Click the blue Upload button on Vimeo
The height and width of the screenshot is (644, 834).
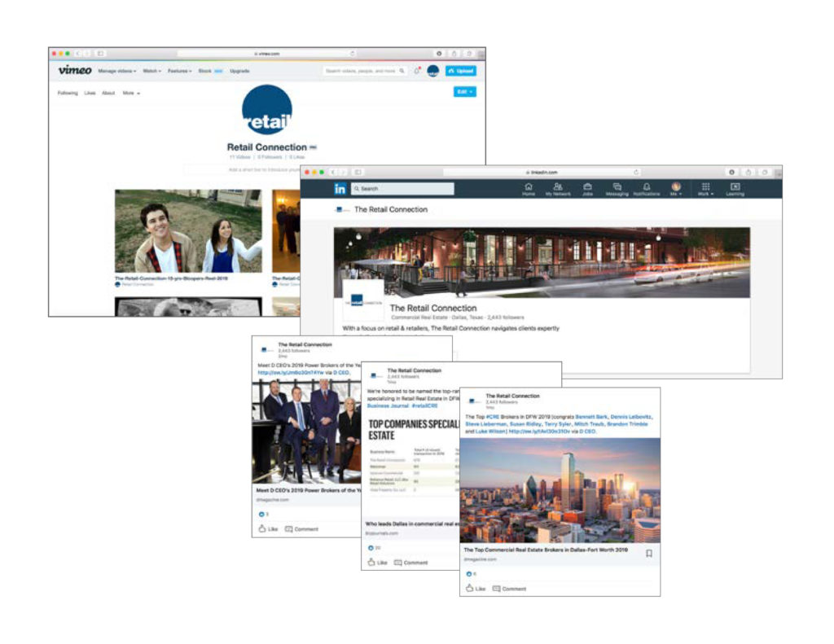461,71
